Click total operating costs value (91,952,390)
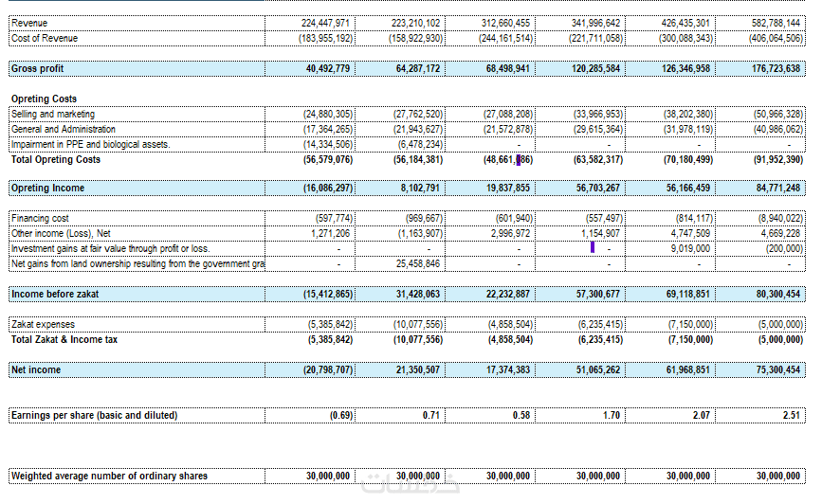The width and height of the screenshot is (822, 504). 778,160
